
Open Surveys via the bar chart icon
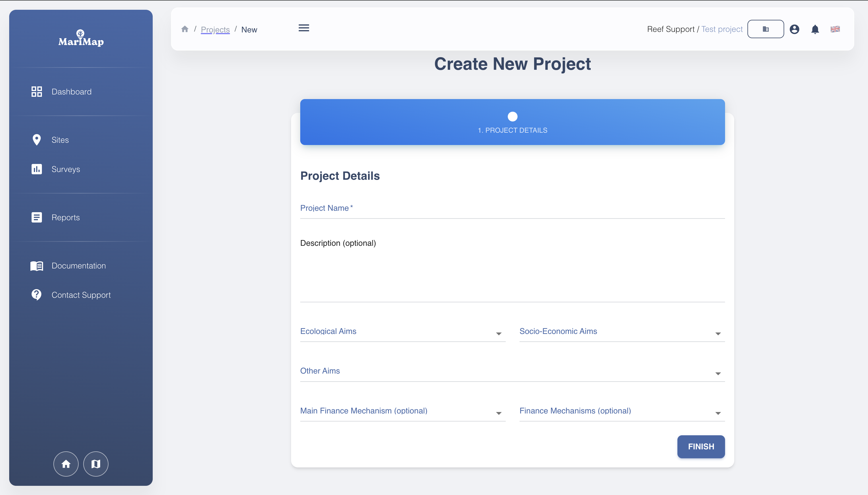[x=36, y=169]
